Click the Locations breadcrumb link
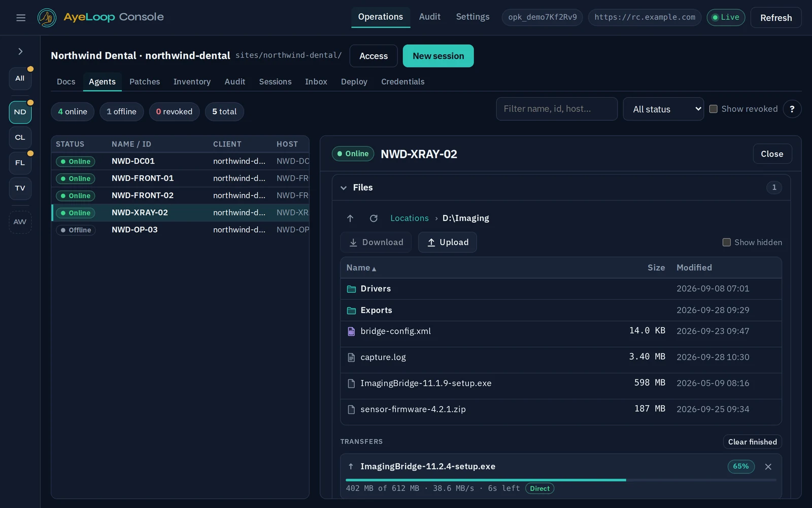Viewport: 812px width, 508px height. click(410, 218)
